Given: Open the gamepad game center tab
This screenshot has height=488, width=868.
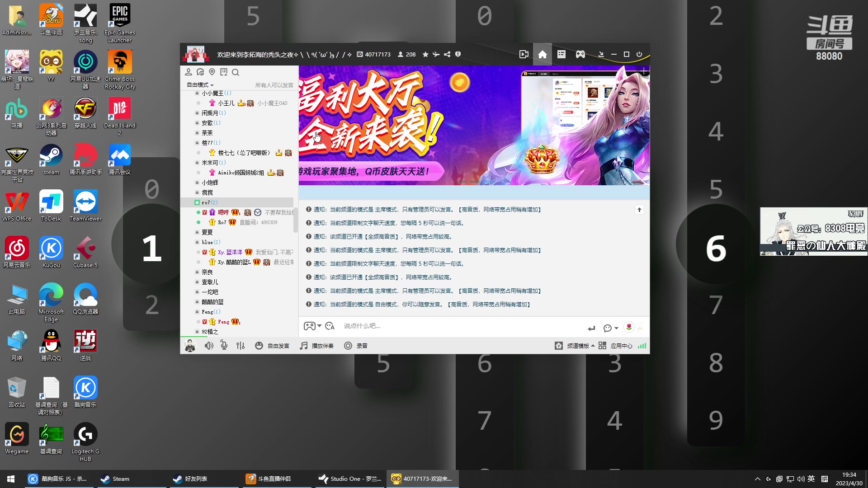Looking at the screenshot, I should pos(580,54).
